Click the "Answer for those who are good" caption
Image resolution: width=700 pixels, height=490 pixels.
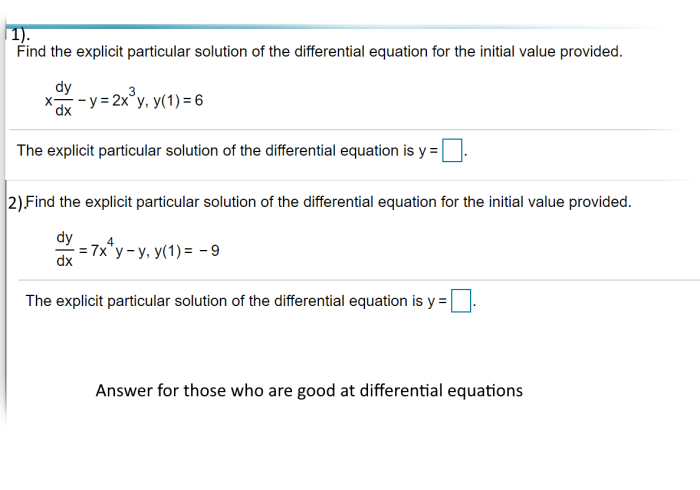click(x=309, y=390)
